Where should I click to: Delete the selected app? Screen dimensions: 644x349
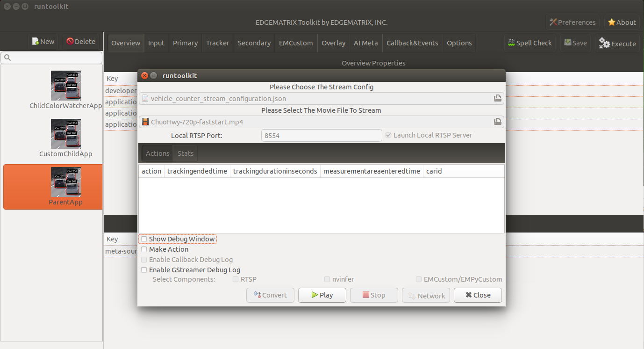click(81, 41)
